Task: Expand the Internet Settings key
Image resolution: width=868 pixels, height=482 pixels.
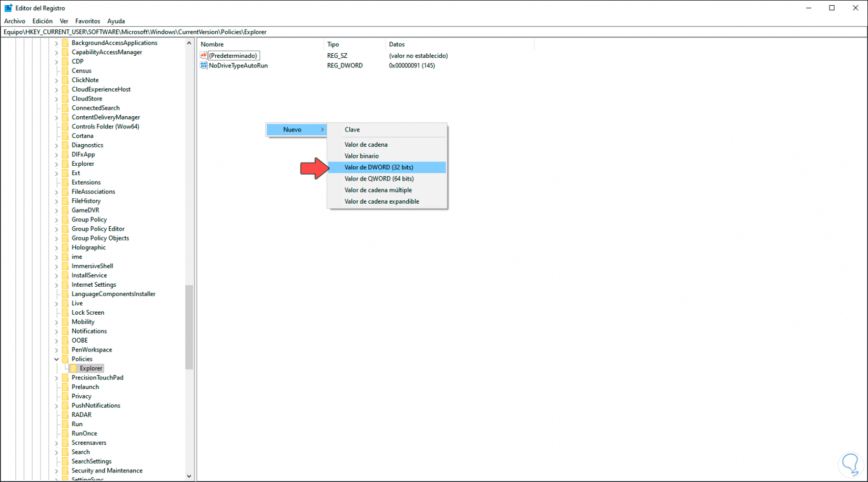Action: point(57,285)
